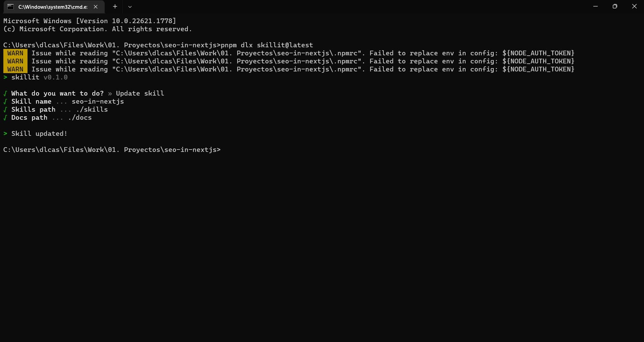Click the green checkmark beside "Docs path"
This screenshot has width=644, height=342.
tap(5, 117)
